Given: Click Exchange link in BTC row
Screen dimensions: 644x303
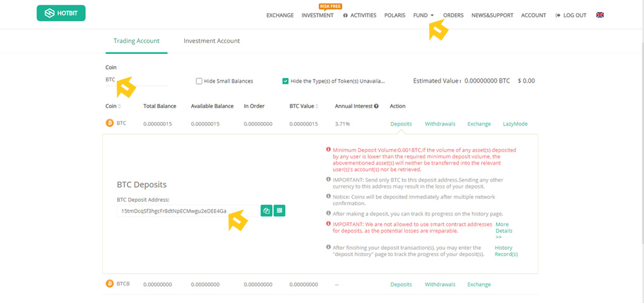Looking at the screenshot, I should 479,124.
